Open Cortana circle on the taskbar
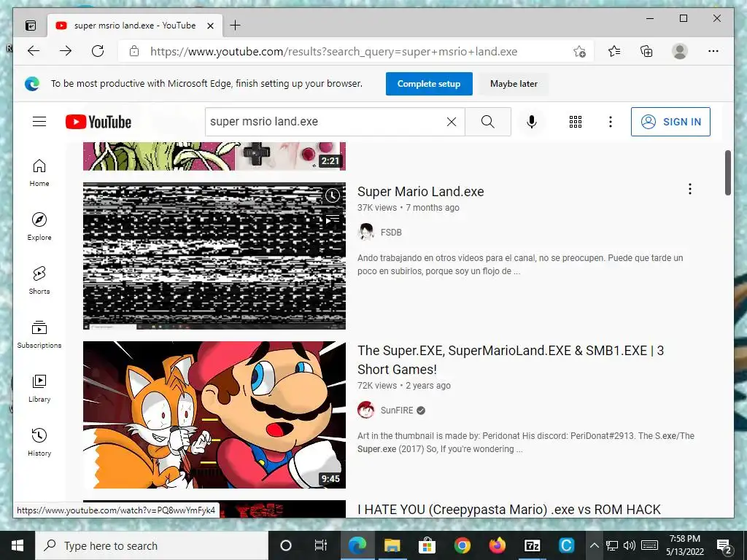The height and width of the screenshot is (560, 747). 286,545
